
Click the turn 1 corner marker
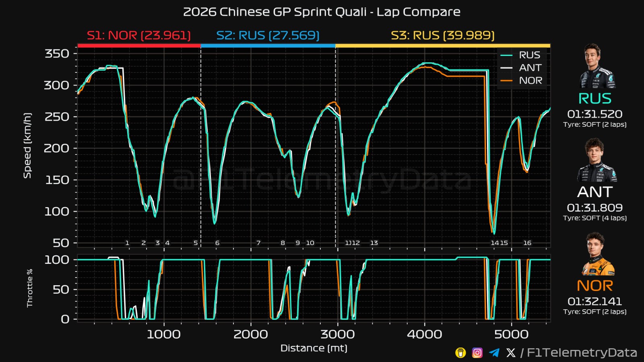click(x=127, y=243)
